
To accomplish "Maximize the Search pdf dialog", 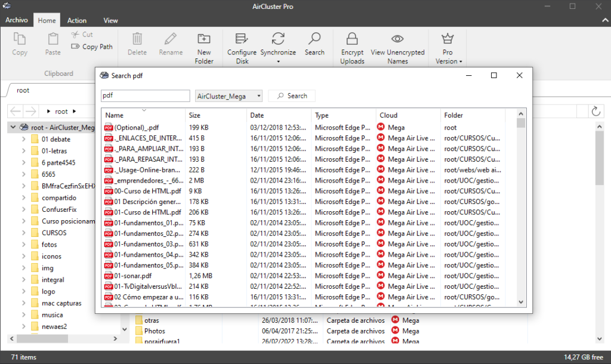I will [493, 75].
